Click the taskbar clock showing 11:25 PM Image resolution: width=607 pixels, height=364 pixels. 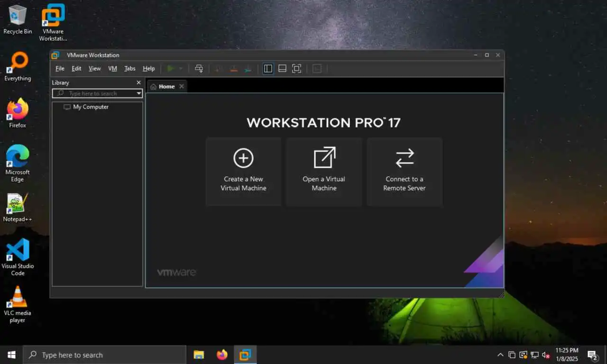(x=568, y=355)
